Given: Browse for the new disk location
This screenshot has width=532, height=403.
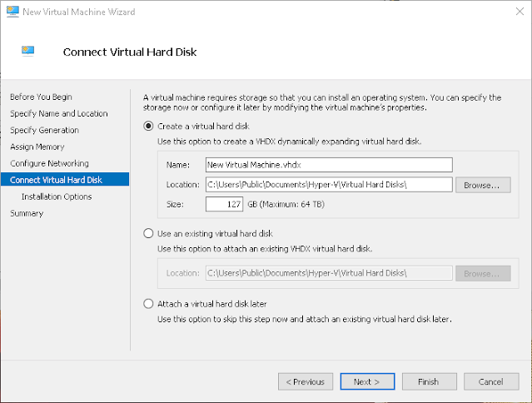Looking at the screenshot, I should 483,185.
